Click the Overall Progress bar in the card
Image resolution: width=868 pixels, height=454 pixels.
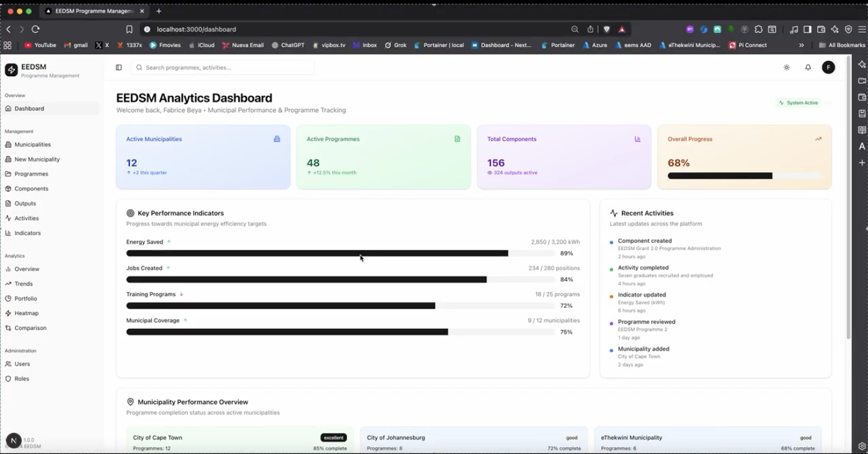coord(745,176)
